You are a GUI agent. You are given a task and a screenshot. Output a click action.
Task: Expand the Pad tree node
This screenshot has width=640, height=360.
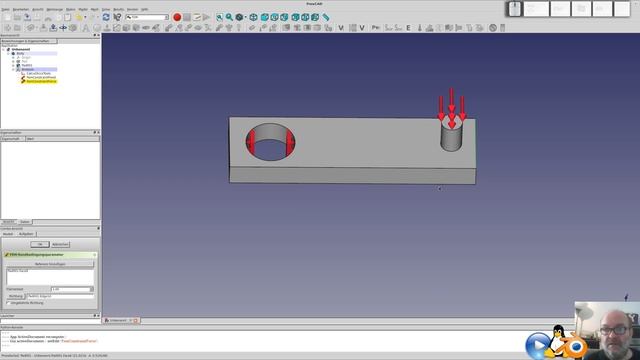click(x=13, y=61)
